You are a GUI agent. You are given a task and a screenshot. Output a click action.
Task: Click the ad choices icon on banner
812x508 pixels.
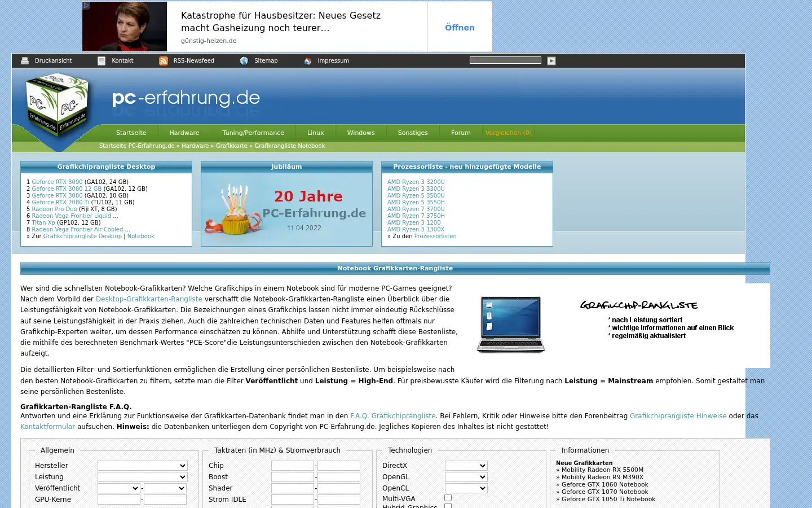(86, 6)
